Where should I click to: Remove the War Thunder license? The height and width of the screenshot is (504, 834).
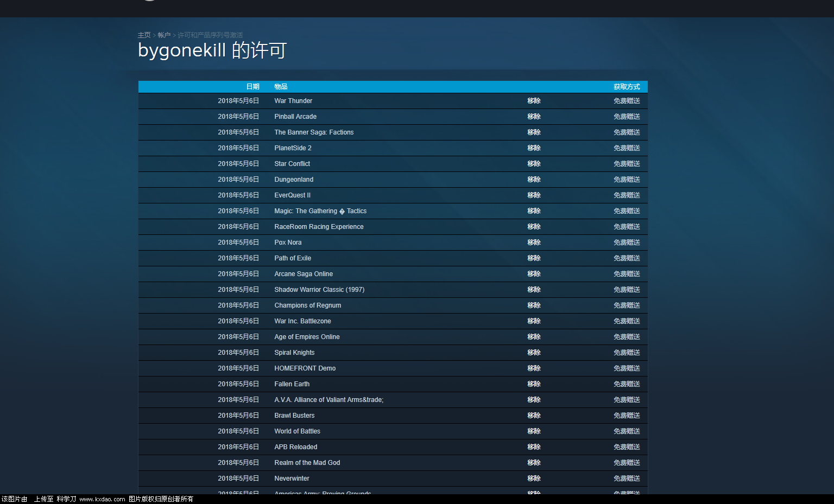click(534, 101)
